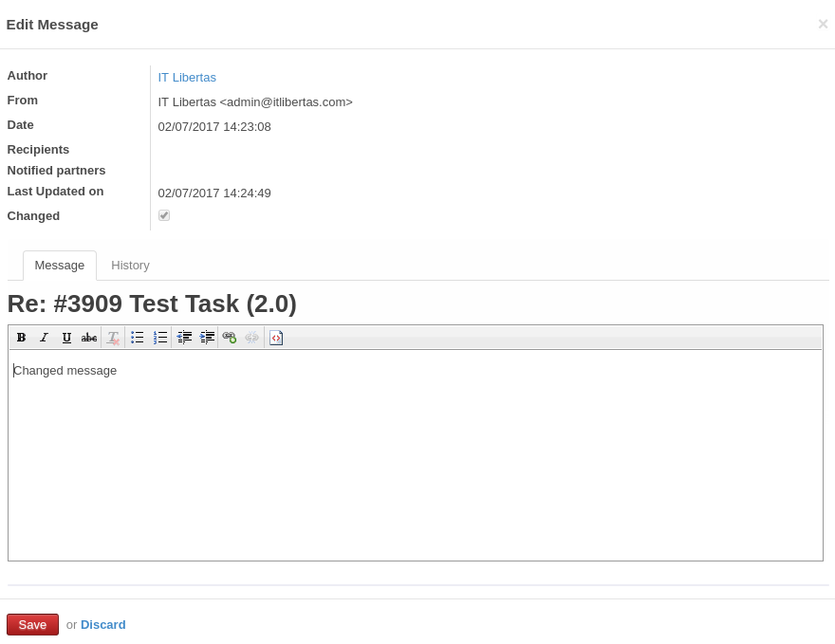Switch to the History tab
The height and width of the screenshot is (644, 835).
point(130,266)
